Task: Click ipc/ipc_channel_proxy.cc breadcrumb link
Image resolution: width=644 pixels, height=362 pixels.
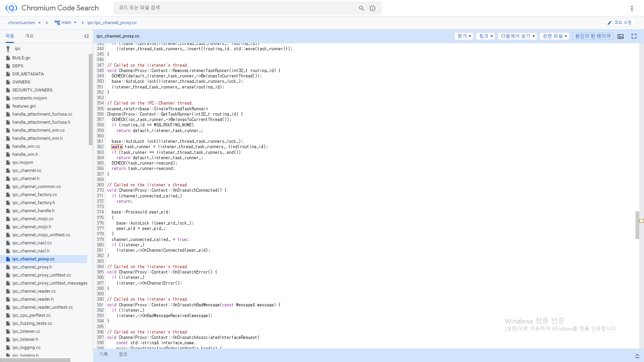Action: pos(112,23)
